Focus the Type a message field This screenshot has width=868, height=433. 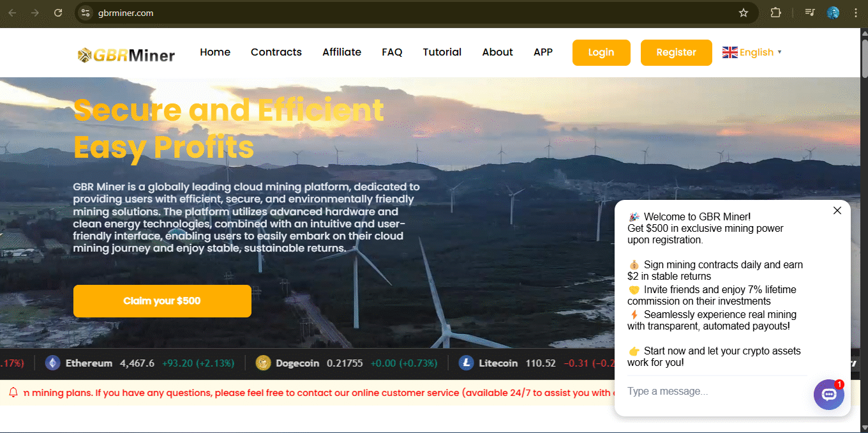(x=715, y=391)
